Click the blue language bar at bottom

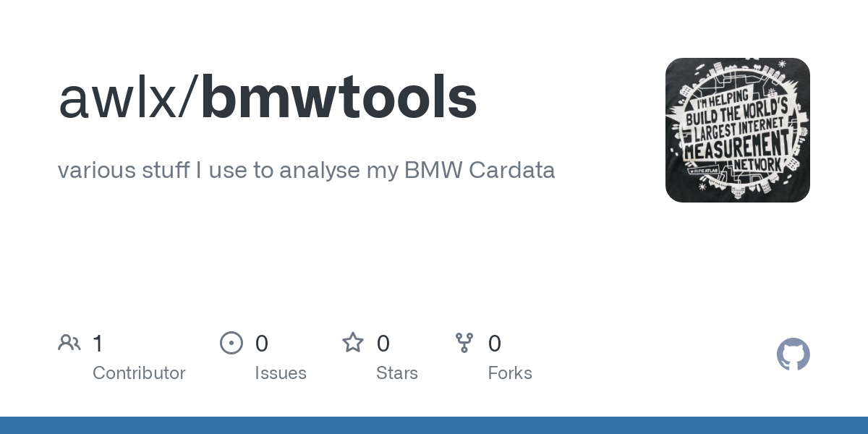(434, 425)
